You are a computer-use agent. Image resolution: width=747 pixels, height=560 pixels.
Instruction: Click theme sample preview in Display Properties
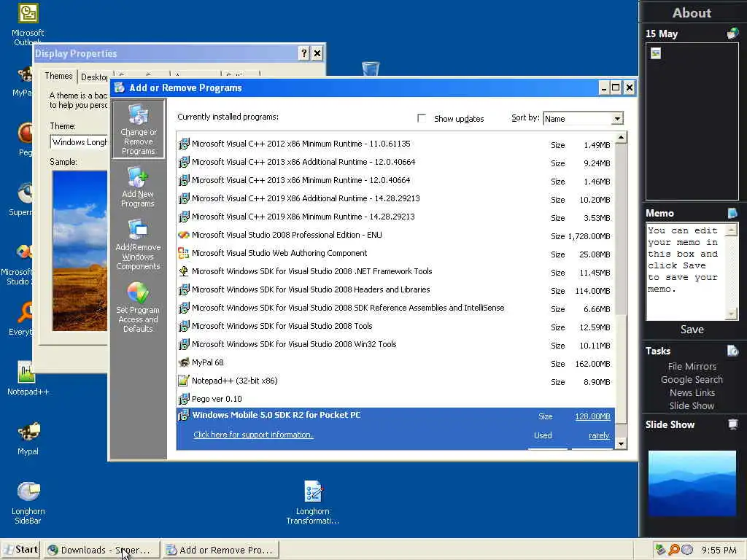click(x=80, y=251)
